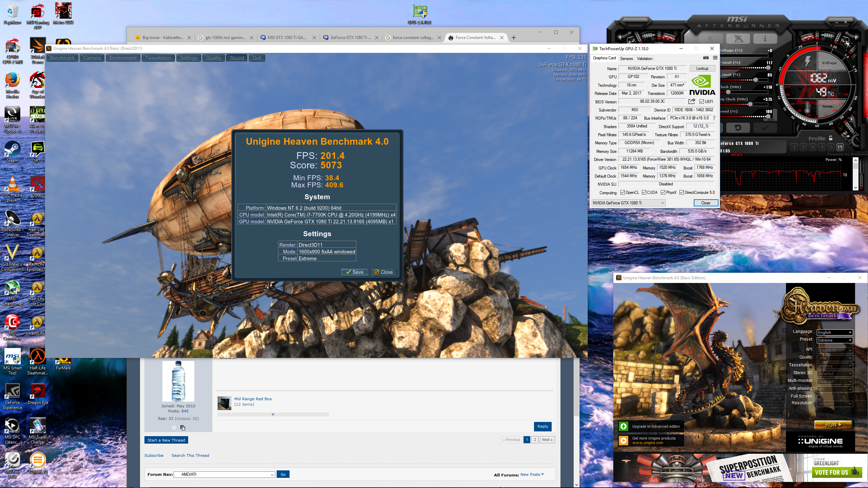Open the 3DMark 11 desktop icon
This screenshot has width=868, height=488.
[x=38, y=463]
